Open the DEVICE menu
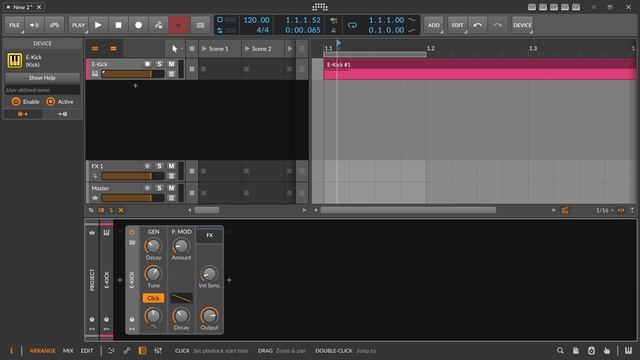The width and height of the screenshot is (640, 360). click(x=522, y=25)
